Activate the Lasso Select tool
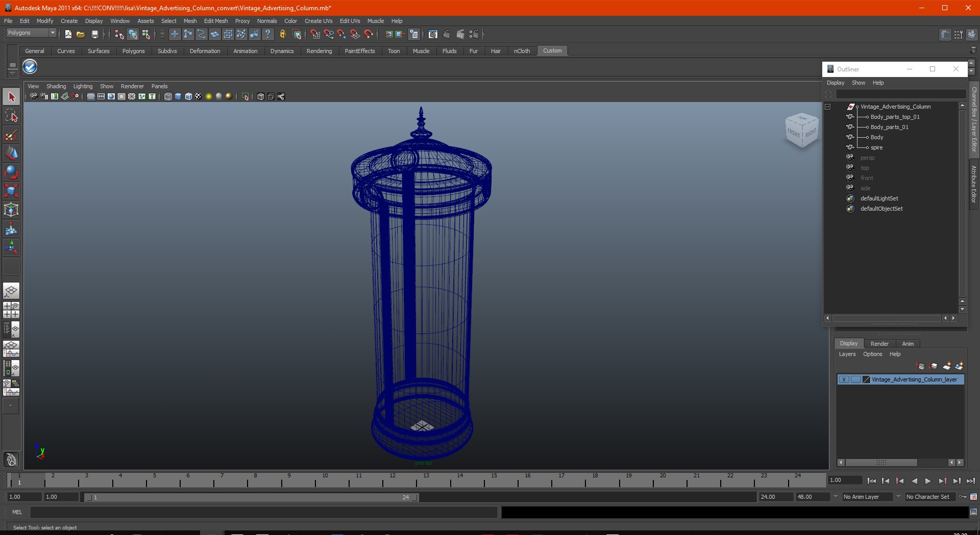The width and height of the screenshot is (980, 535). tap(11, 116)
